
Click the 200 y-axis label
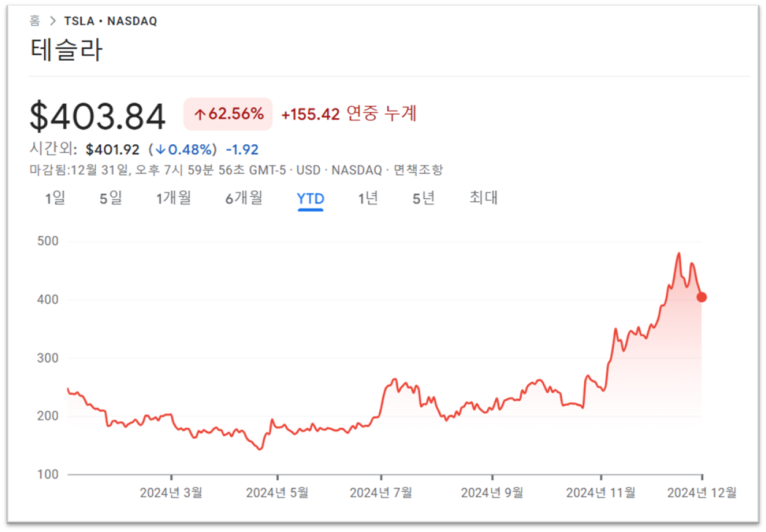[x=48, y=416]
